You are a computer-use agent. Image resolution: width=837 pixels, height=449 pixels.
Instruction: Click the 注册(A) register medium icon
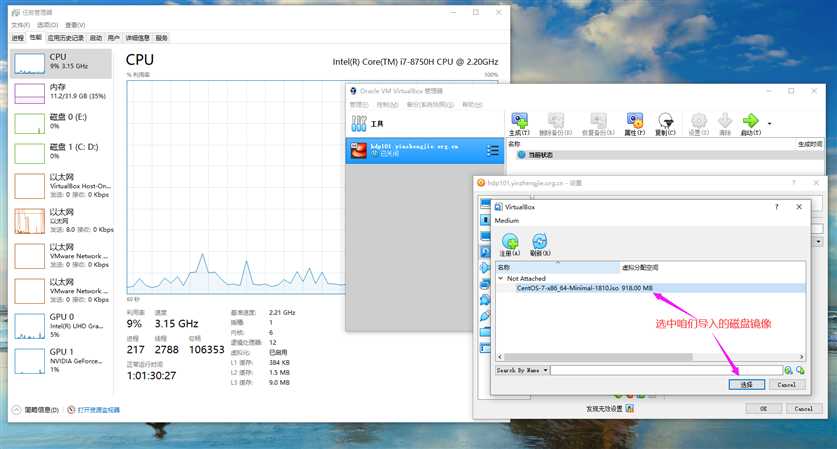click(x=510, y=241)
